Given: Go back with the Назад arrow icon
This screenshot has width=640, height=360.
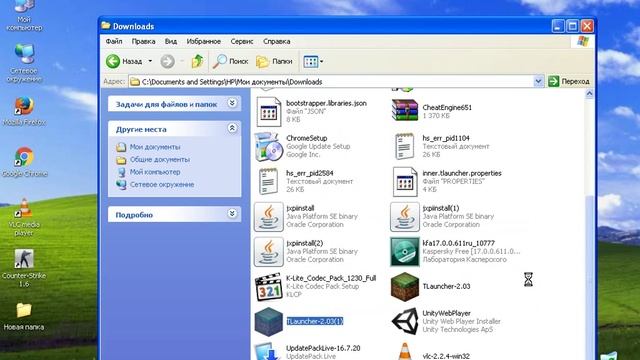Looking at the screenshot, I should (113, 61).
